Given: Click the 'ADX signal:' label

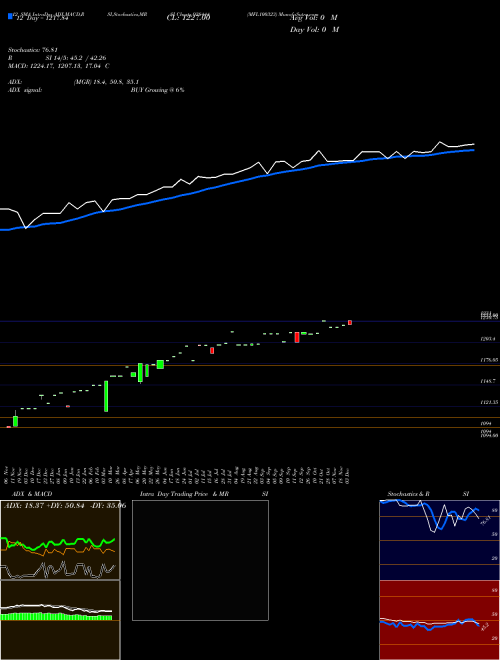Looking at the screenshot, I should [25, 90].
